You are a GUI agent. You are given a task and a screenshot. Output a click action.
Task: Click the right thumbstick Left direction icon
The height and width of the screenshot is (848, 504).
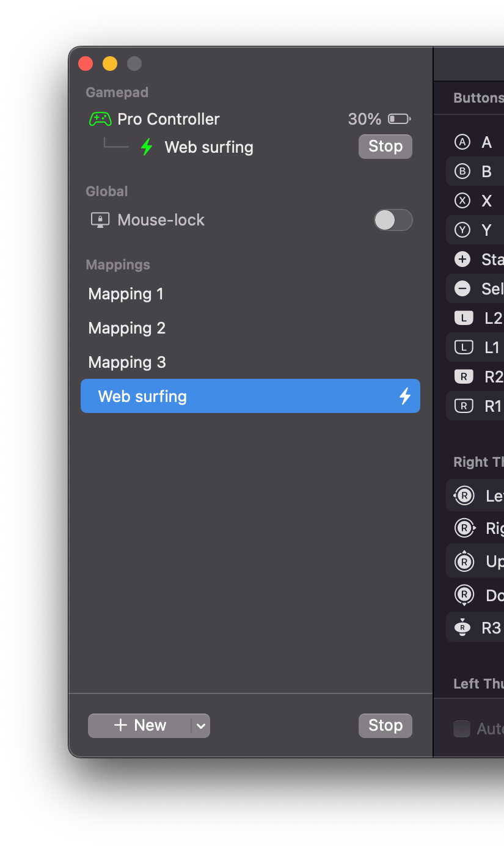click(x=464, y=495)
